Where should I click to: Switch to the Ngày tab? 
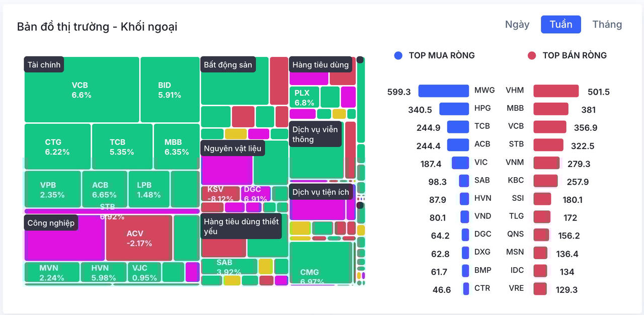coord(517,25)
